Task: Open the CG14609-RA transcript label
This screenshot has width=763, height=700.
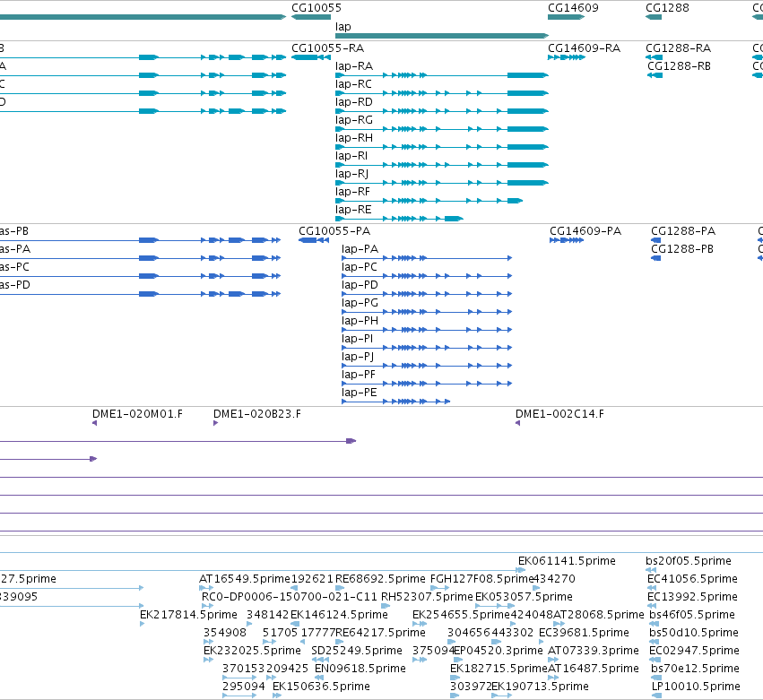Action: click(584, 48)
